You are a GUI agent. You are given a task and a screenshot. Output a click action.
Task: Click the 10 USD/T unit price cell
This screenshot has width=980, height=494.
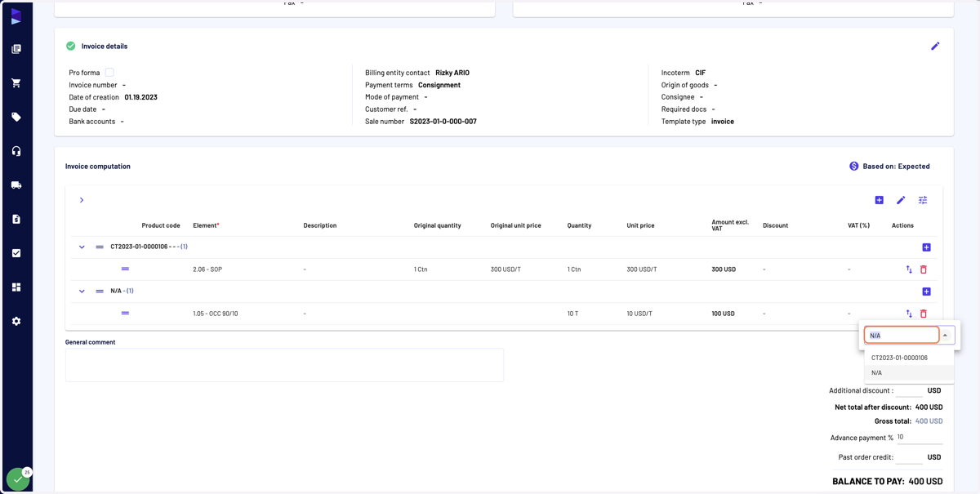click(640, 314)
